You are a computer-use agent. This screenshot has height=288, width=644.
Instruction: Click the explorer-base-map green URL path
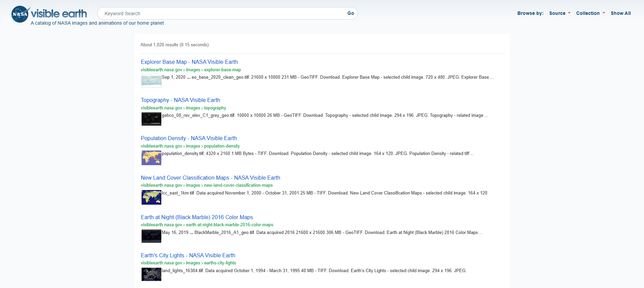click(222, 70)
